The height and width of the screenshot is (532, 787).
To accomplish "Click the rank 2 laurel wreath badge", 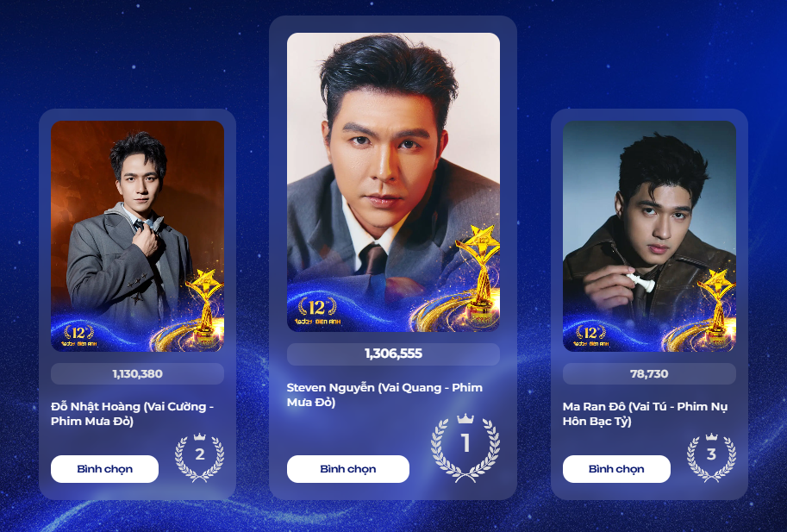I will [199, 457].
